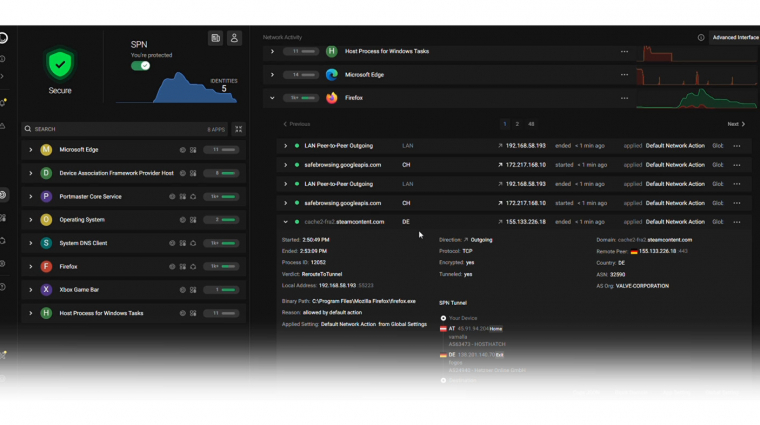Click the Microsoft Edge logo in Network Activity

[332, 75]
